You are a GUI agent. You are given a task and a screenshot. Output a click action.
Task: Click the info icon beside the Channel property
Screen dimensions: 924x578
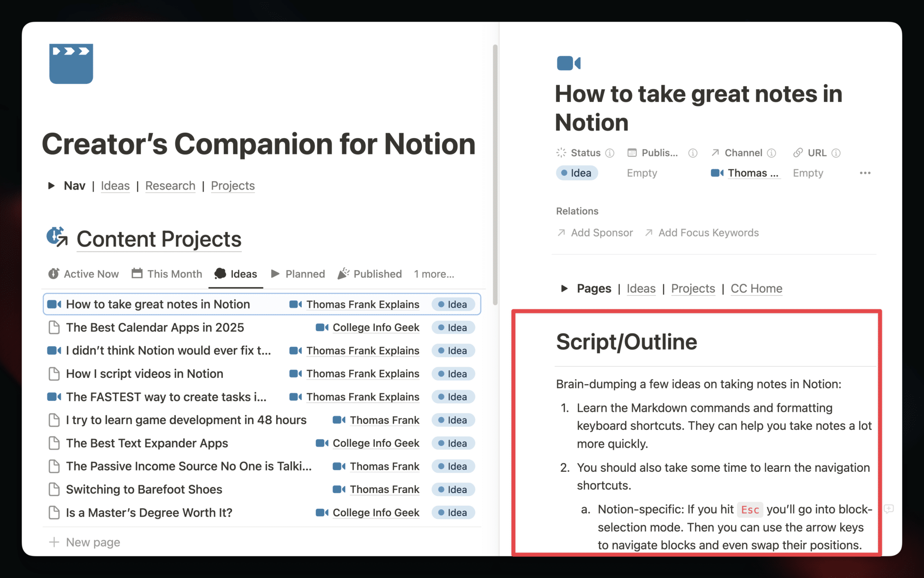[772, 153]
